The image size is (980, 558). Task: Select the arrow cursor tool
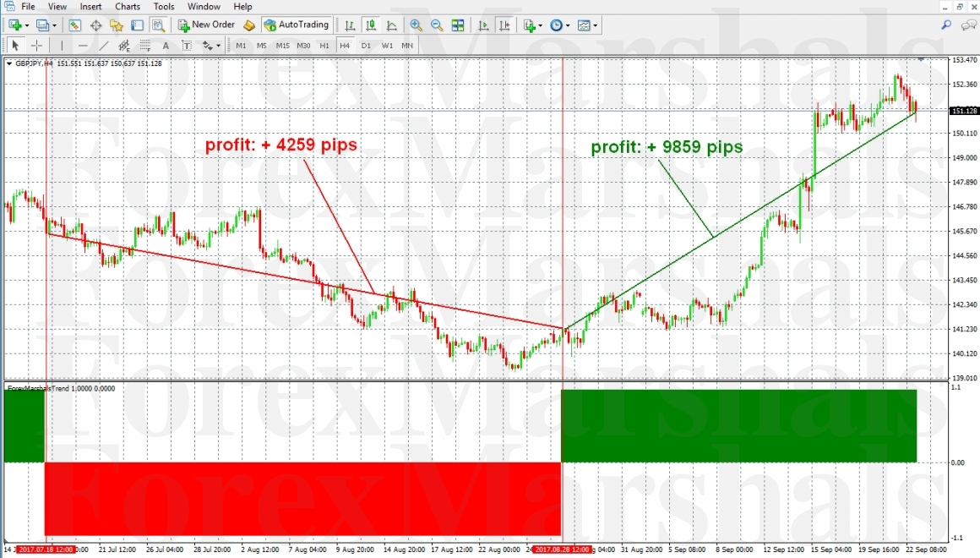pos(15,45)
